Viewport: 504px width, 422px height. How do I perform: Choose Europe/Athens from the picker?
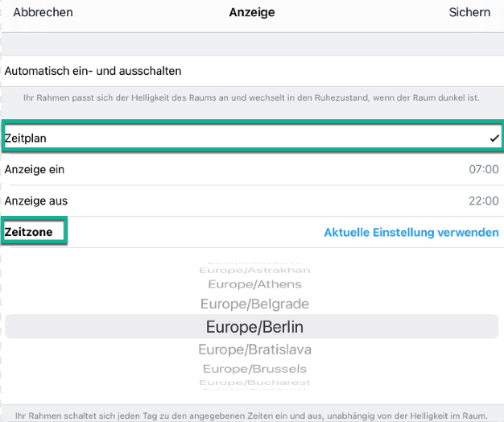tap(254, 284)
